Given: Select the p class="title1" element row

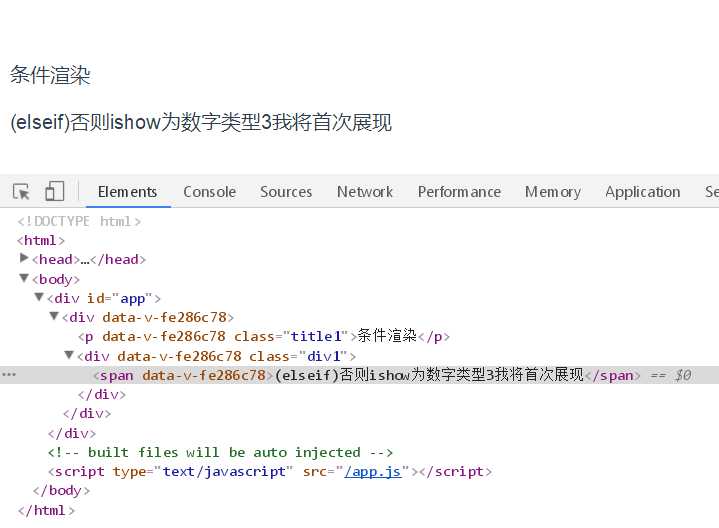Looking at the screenshot, I should 264,336.
